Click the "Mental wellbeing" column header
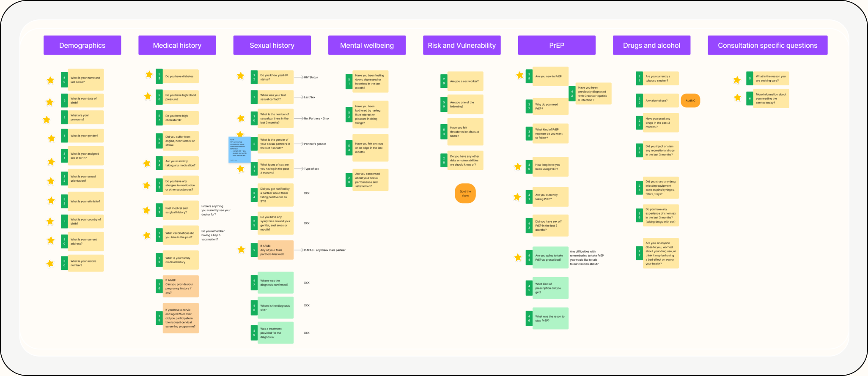Screen dimensions: 868x376 click(x=367, y=45)
